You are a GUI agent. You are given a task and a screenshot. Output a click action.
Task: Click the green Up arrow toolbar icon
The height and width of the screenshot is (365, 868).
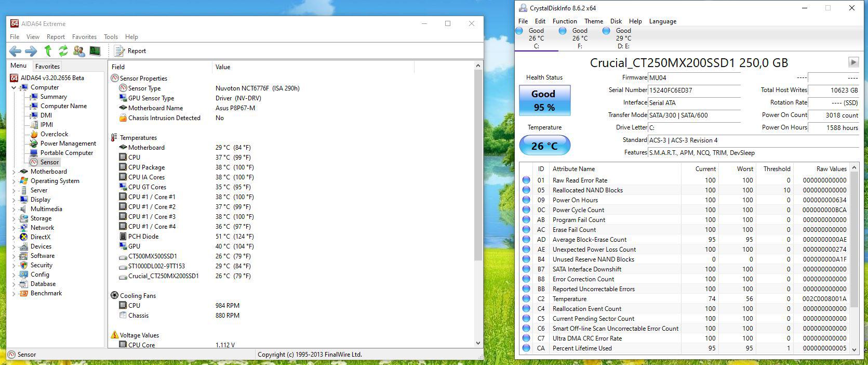tap(48, 51)
